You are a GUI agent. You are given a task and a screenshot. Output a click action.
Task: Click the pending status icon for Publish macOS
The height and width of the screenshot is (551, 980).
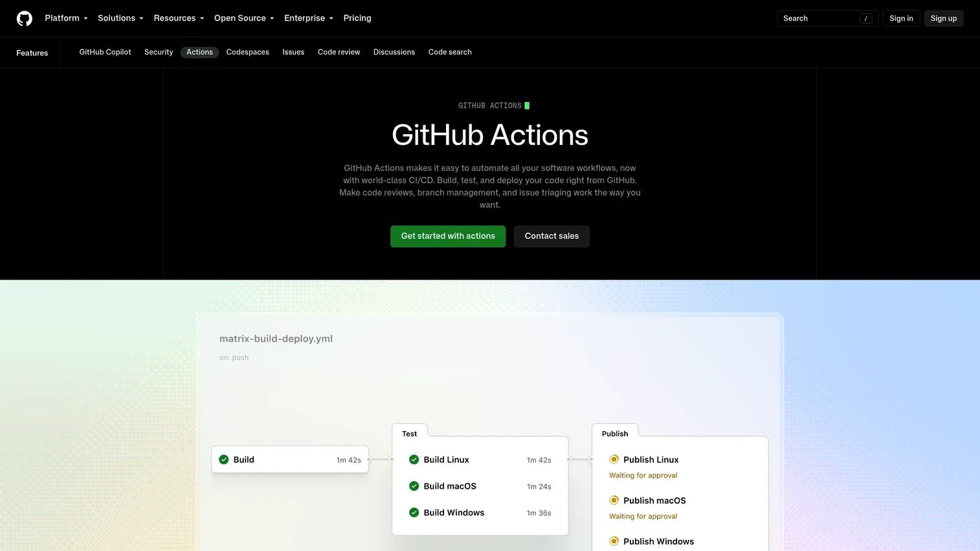(x=614, y=500)
